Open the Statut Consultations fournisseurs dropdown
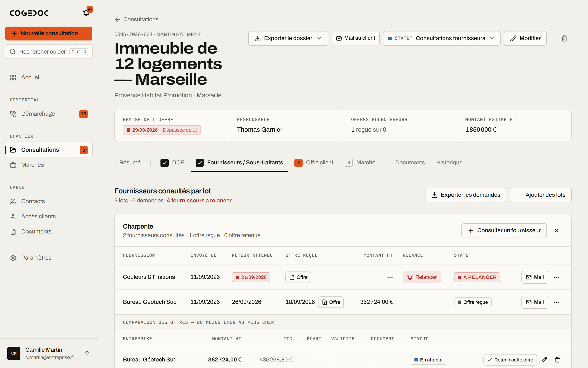The width and height of the screenshot is (588, 368). pos(441,38)
